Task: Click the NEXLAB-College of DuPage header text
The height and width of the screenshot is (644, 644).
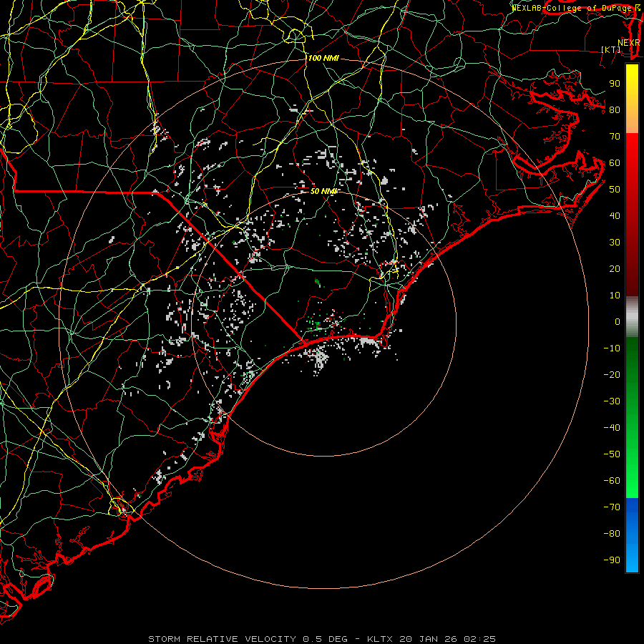Action: [x=572, y=8]
